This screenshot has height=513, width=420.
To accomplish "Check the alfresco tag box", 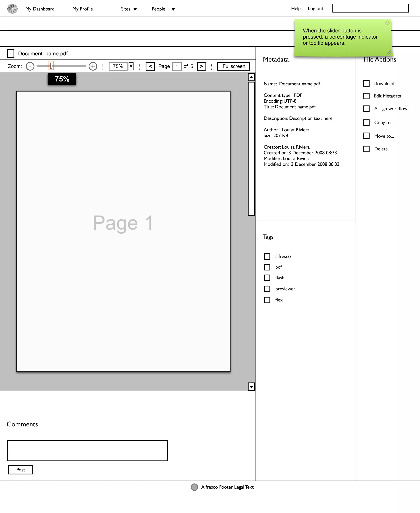I will pyautogui.click(x=267, y=256).
